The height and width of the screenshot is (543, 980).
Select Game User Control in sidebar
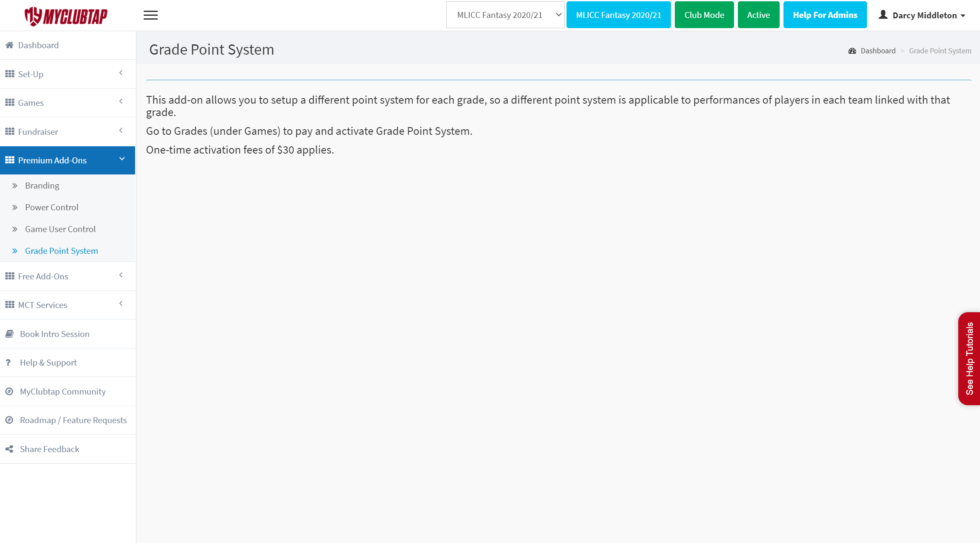click(60, 229)
